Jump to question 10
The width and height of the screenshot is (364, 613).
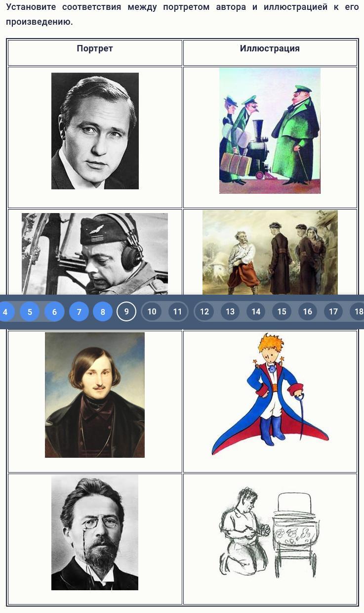point(152,311)
